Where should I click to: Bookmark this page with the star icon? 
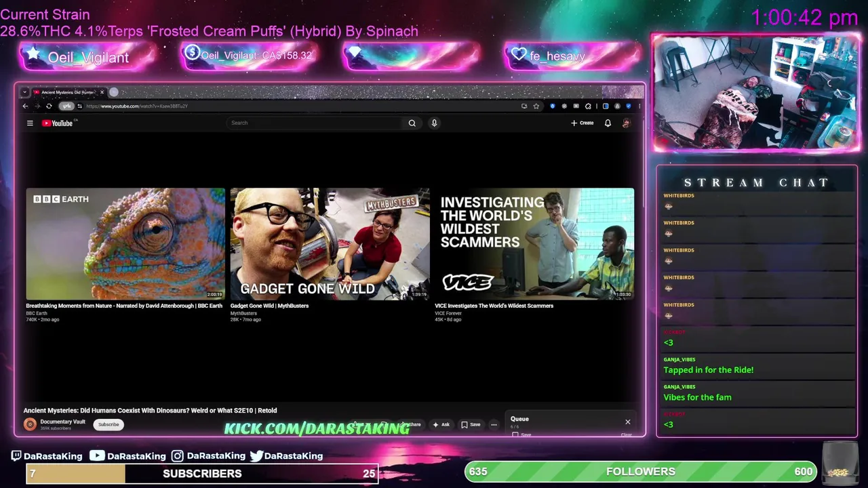coord(536,106)
